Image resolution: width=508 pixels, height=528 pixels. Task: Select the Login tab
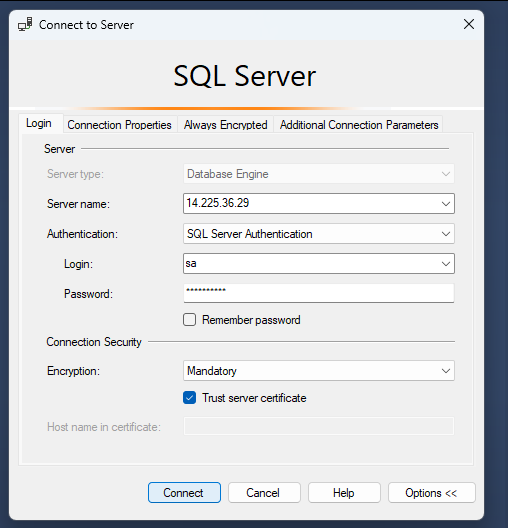[39, 123]
